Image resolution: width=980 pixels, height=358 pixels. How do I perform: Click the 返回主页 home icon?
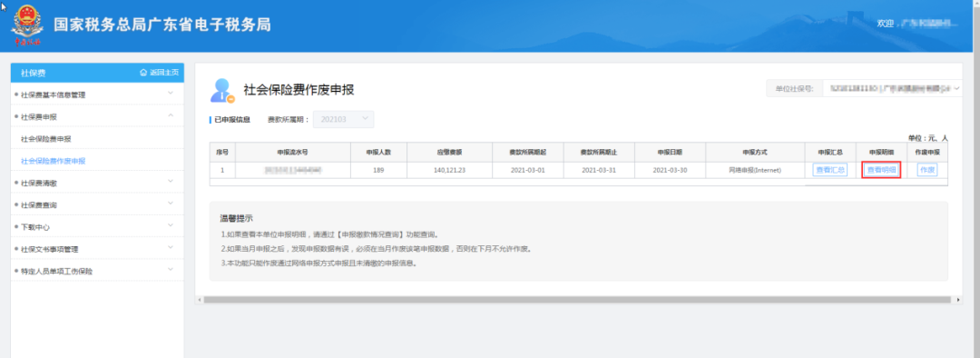(x=143, y=73)
